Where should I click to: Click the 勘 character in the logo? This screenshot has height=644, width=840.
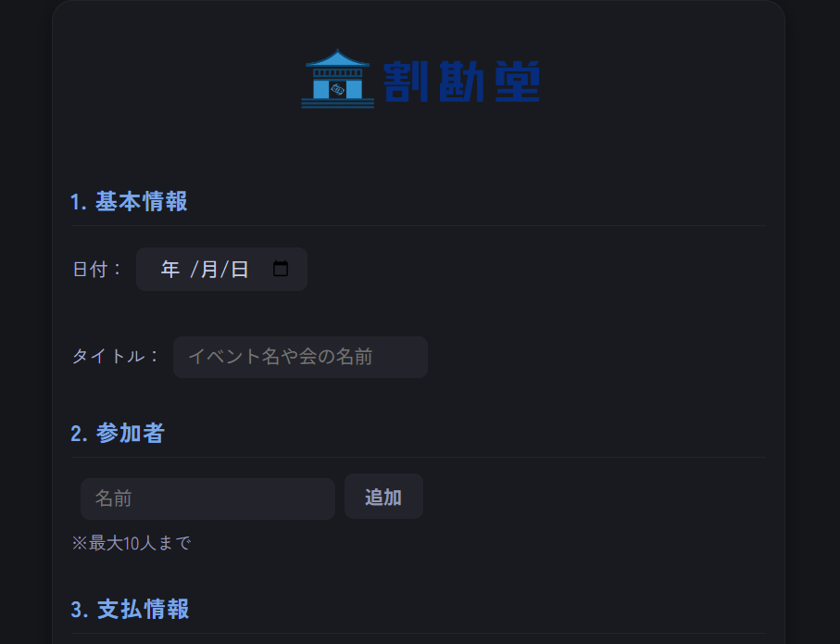461,82
